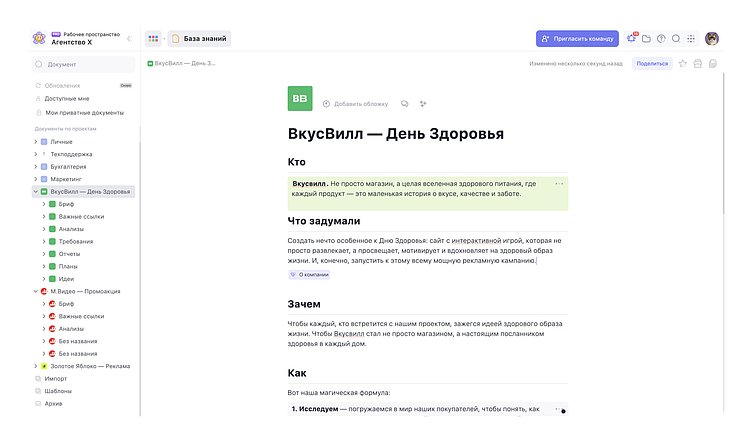The image size is (751, 443).
Task: Click ВкусВилл — День З... breadcrumb link
Action: point(181,63)
